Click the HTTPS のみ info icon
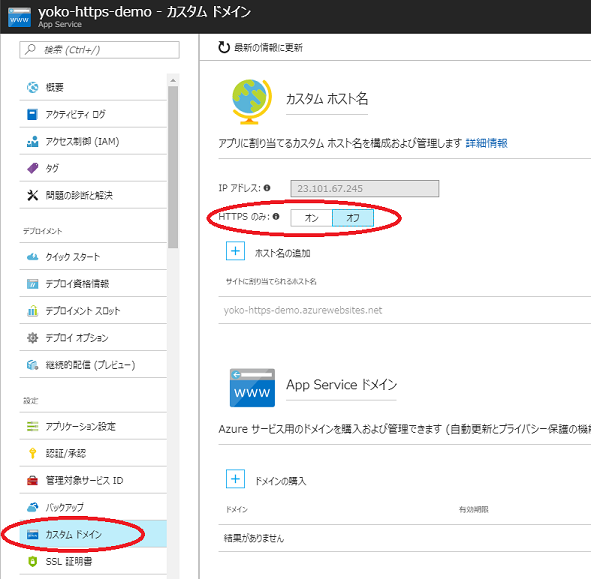 click(276, 216)
